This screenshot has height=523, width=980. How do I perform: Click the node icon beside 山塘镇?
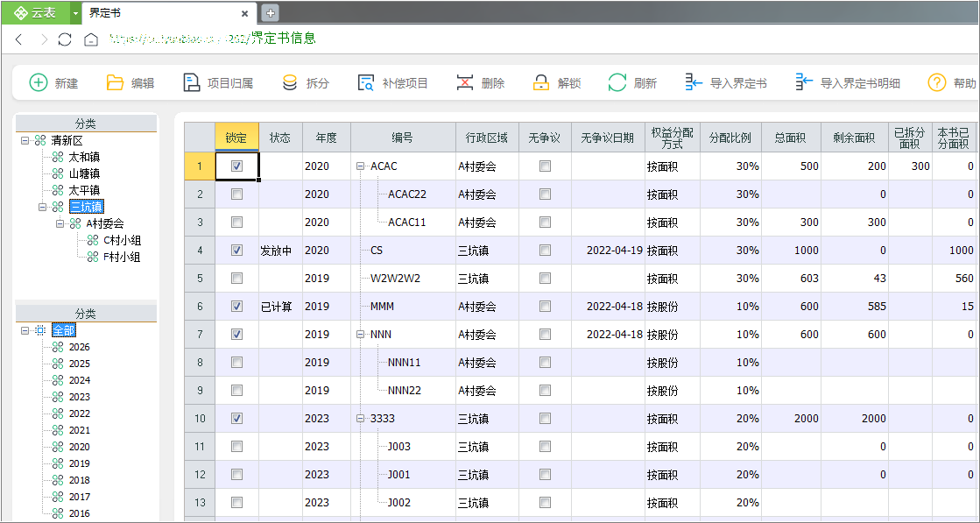coord(58,173)
